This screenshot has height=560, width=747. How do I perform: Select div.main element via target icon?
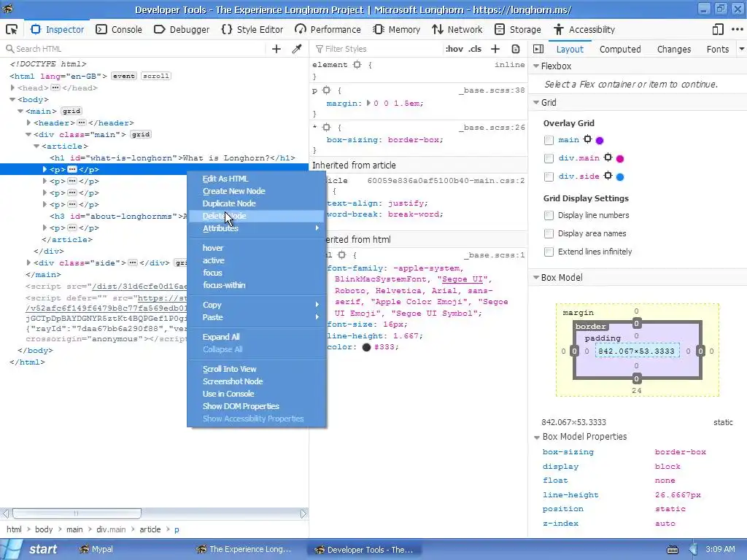[608, 157]
